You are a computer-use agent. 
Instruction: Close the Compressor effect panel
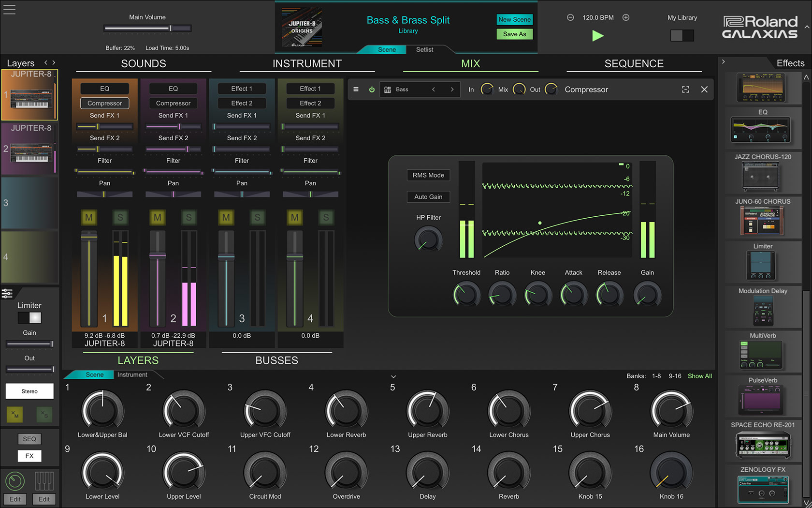click(704, 90)
